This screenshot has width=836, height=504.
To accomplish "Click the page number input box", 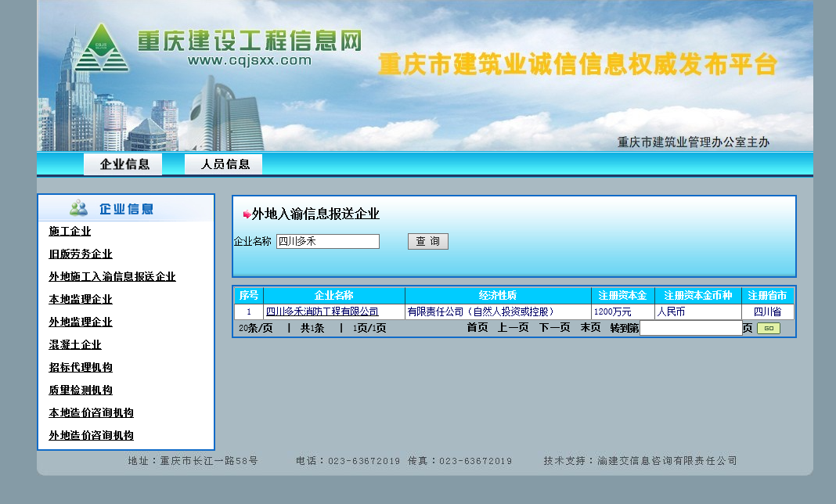I will [x=690, y=328].
